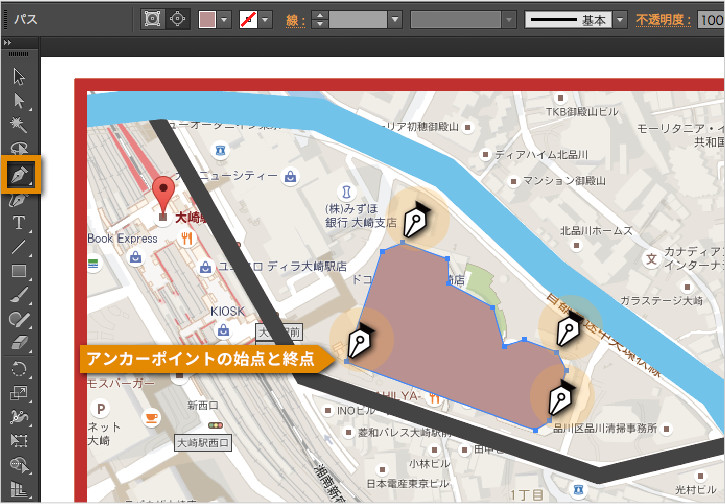Select the Width tool
This screenshot has height=504, width=725.
point(19,417)
